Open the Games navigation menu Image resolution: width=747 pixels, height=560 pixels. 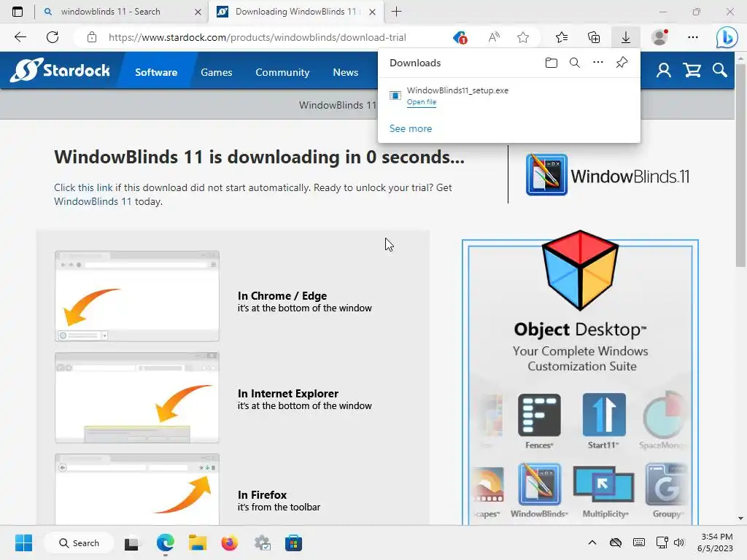pyautogui.click(x=216, y=72)
